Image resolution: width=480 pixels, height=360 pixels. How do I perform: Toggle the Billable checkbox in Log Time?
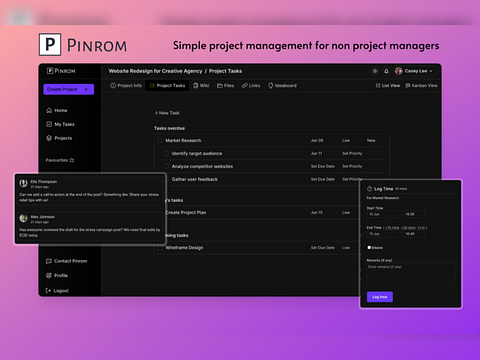point(369,247)
